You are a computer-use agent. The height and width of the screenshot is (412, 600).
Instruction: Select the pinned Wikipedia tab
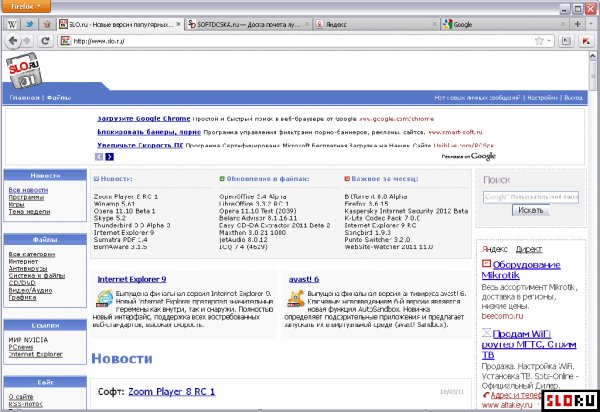12,24
